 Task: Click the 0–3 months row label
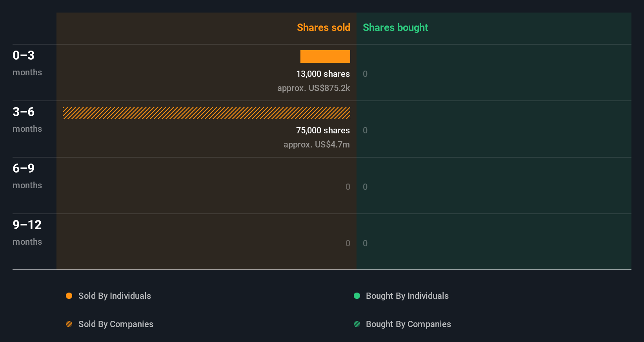pyautogui.click(x=27, y=63)
